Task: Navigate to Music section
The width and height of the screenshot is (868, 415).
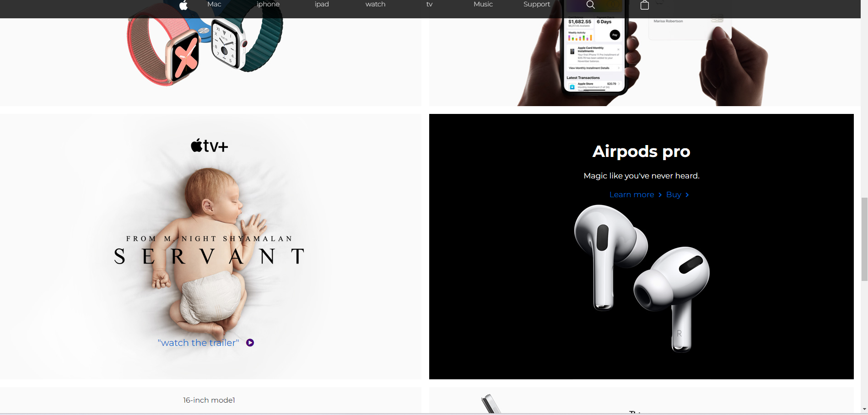Action: point(483,4)
